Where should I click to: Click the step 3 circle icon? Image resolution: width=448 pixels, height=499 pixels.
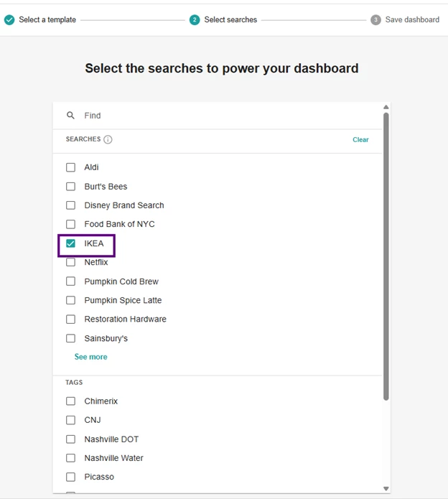click(375, 19)
